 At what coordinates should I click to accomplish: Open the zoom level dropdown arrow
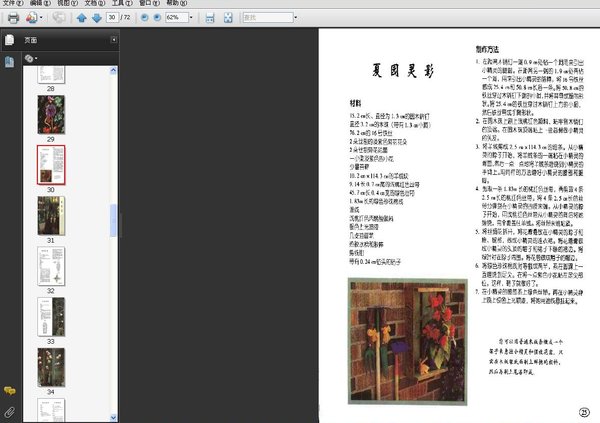(x=191, y=18)
